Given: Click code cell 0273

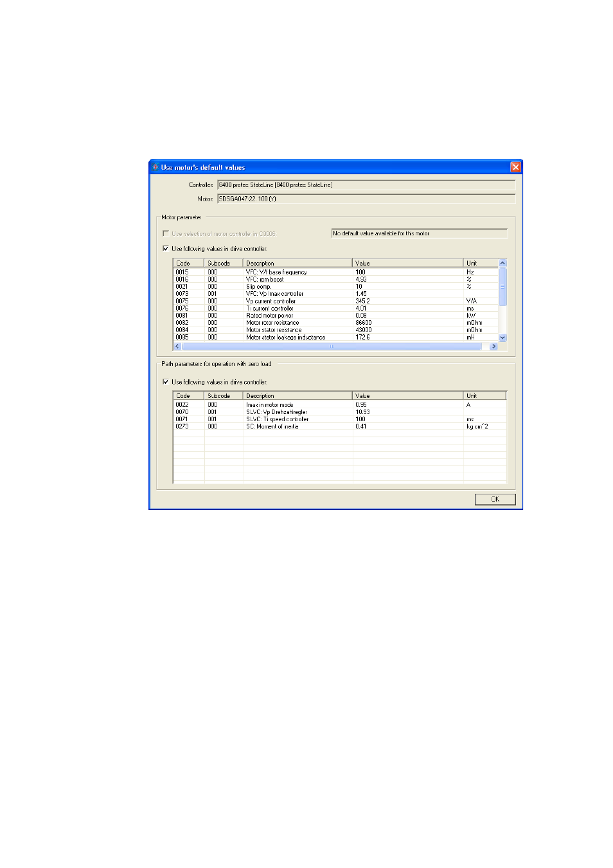Looking at the screenshot, I should click(182, 427).
